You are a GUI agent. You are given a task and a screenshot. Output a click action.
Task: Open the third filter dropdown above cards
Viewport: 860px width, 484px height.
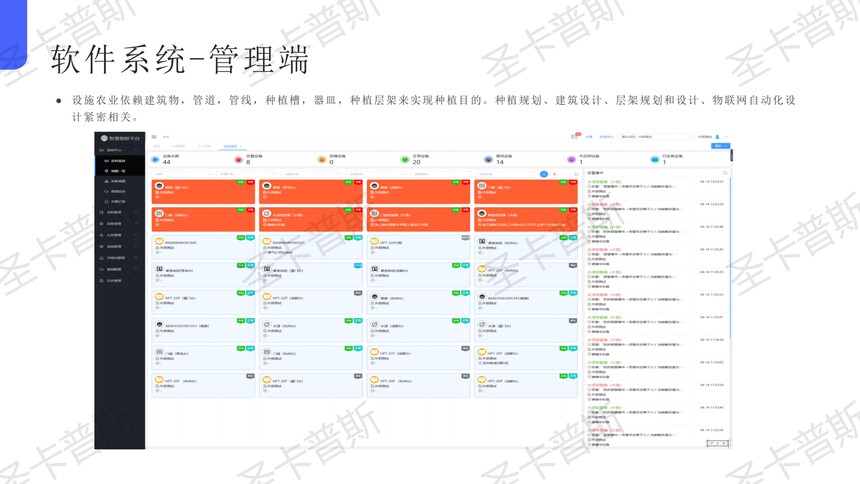point(311,174)
